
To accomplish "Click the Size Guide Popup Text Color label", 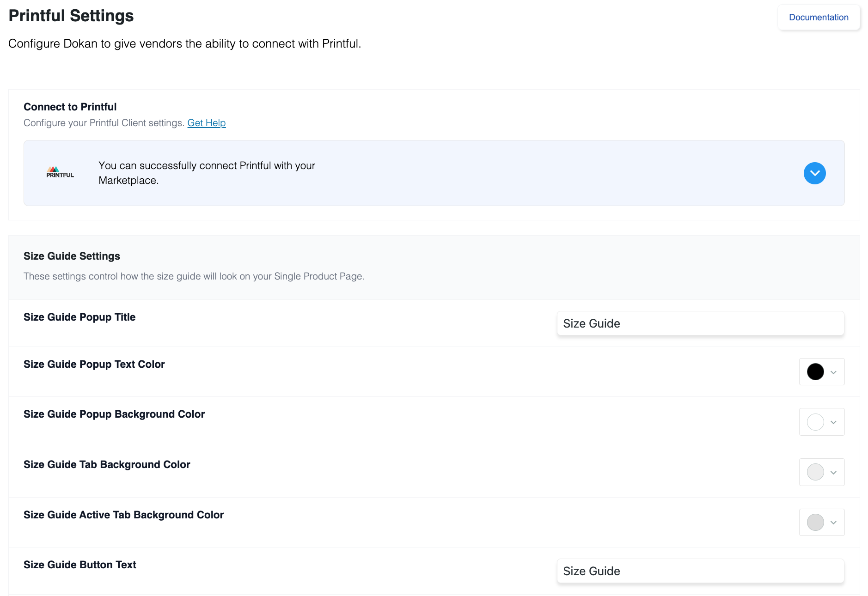I will (94, 364).
